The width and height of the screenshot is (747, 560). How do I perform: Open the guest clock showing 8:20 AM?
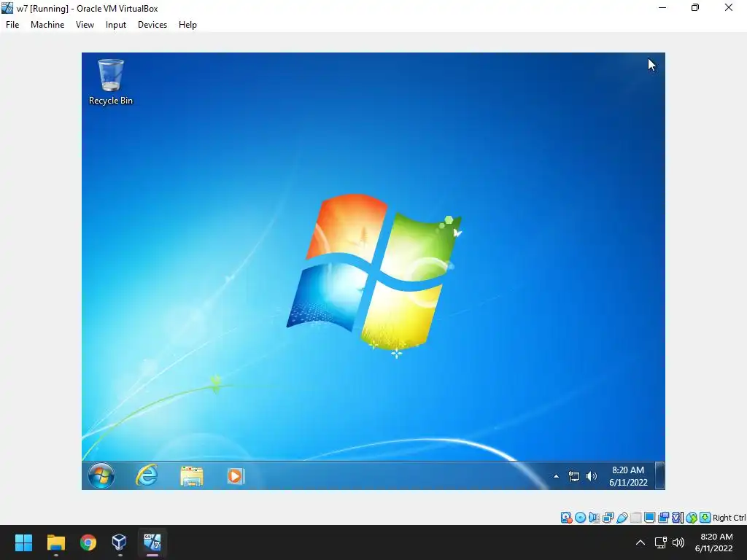tap(628, 476)
